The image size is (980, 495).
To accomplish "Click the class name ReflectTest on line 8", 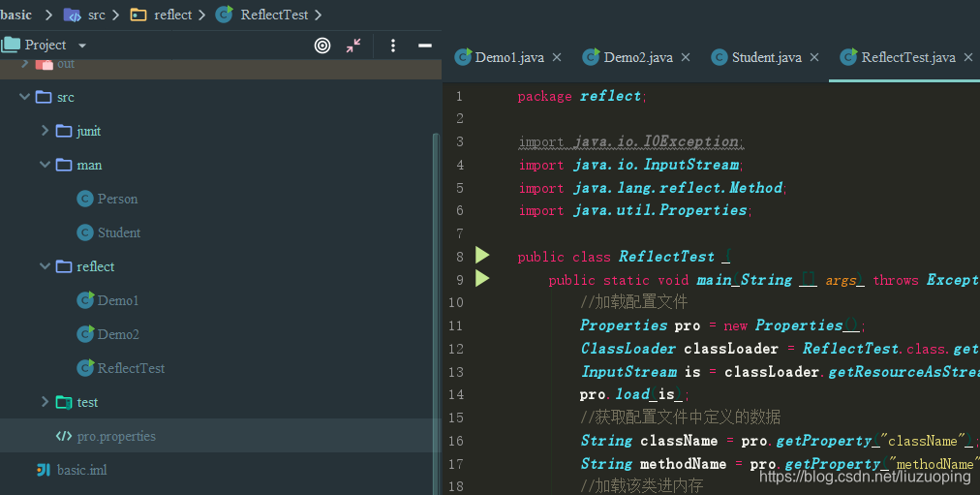I will point(666,257).
